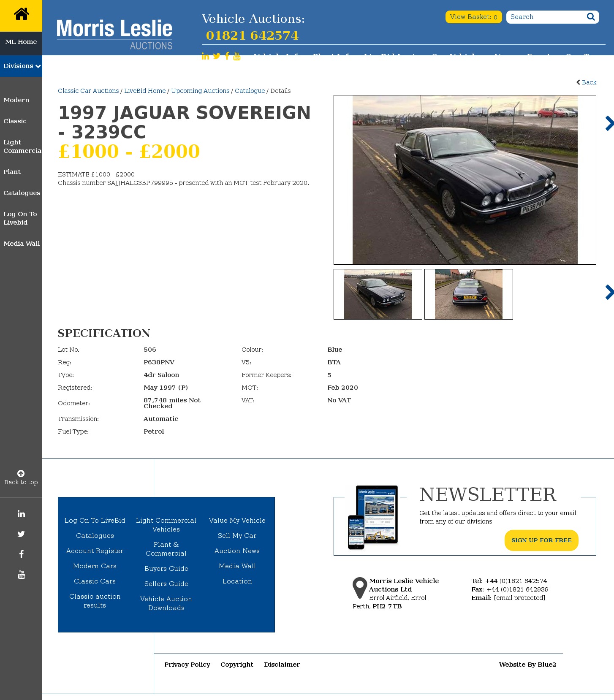The image size is (614, 700).
Task: Focus the Search input field
Action: (x=546, y=17)
